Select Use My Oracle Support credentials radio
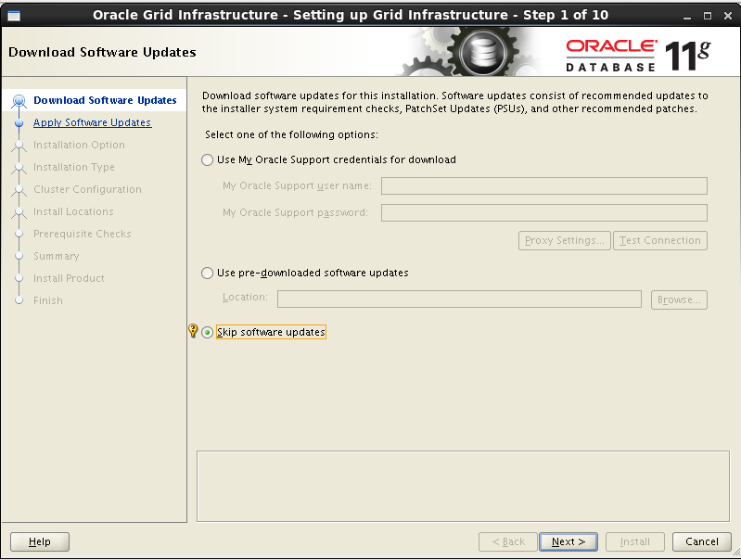 (x=207, y=159)
